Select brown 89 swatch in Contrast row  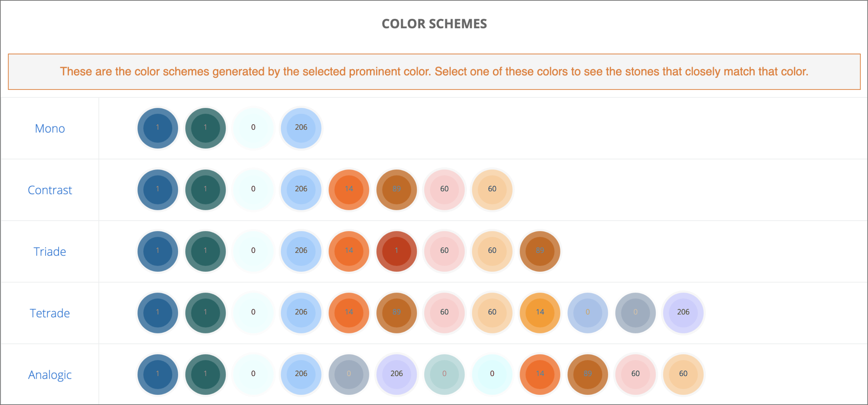pos(397,190)
